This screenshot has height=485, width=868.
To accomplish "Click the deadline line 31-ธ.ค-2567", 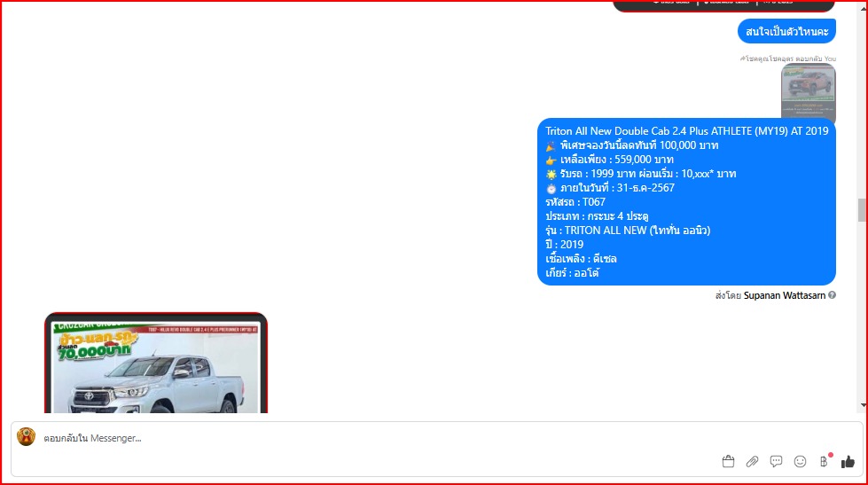I will (x=610, y=188).
